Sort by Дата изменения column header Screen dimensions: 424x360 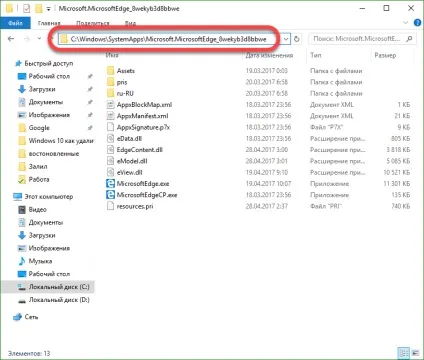coord(269,55)
